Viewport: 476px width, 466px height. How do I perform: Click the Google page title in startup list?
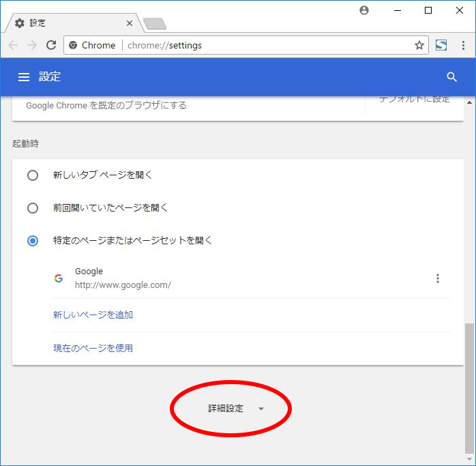(x=89, y=272)
